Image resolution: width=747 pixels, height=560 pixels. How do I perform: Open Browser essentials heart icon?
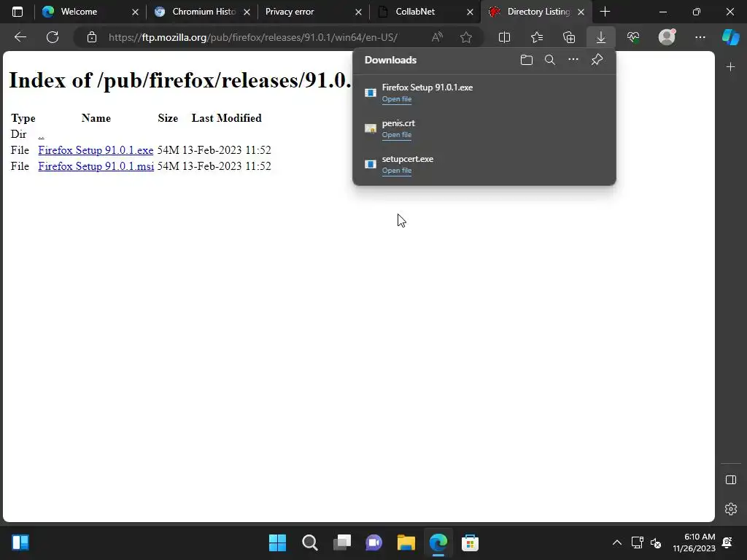[x=633, y=37]
